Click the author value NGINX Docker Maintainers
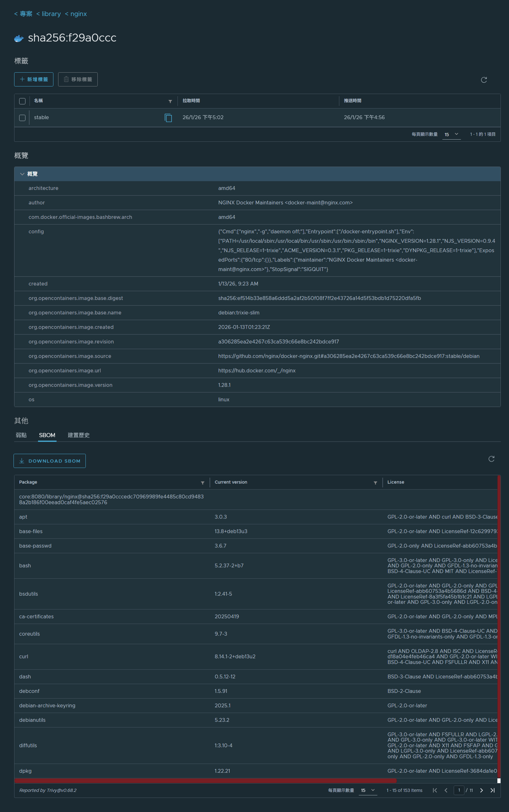509x812 pixels. pyautogui.click(x=286, y=202)
